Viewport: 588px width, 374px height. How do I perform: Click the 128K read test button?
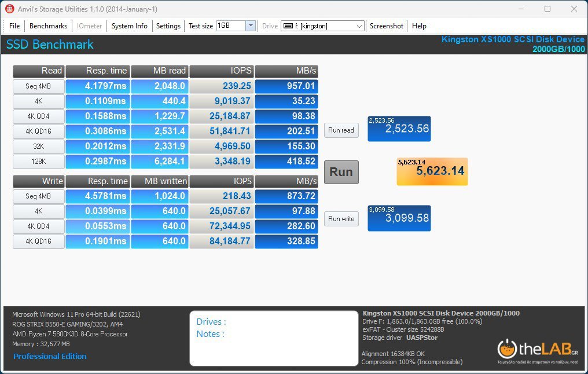point(39,162)
